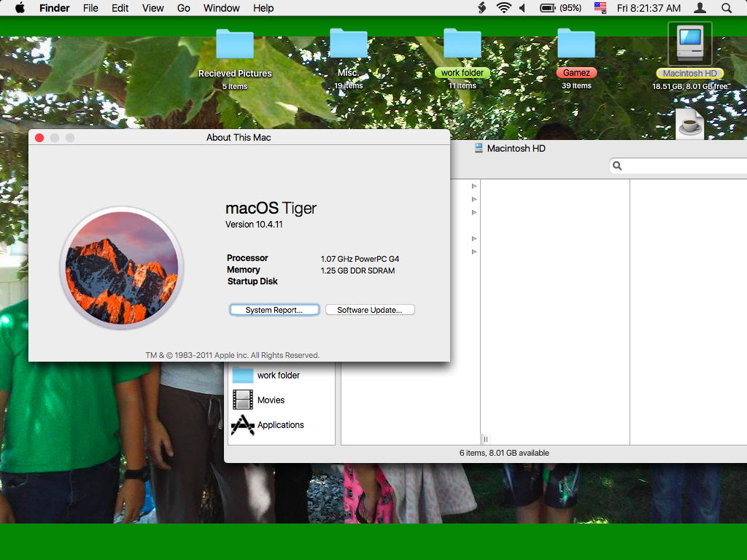Click the volume speaker icon
The image size is (747, 560).
point(522,8)
